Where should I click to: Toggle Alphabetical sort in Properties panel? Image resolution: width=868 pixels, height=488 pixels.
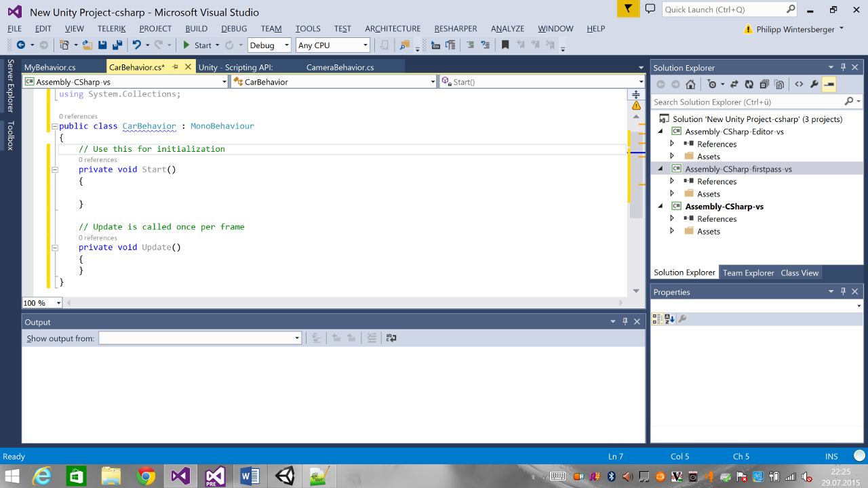669,319
